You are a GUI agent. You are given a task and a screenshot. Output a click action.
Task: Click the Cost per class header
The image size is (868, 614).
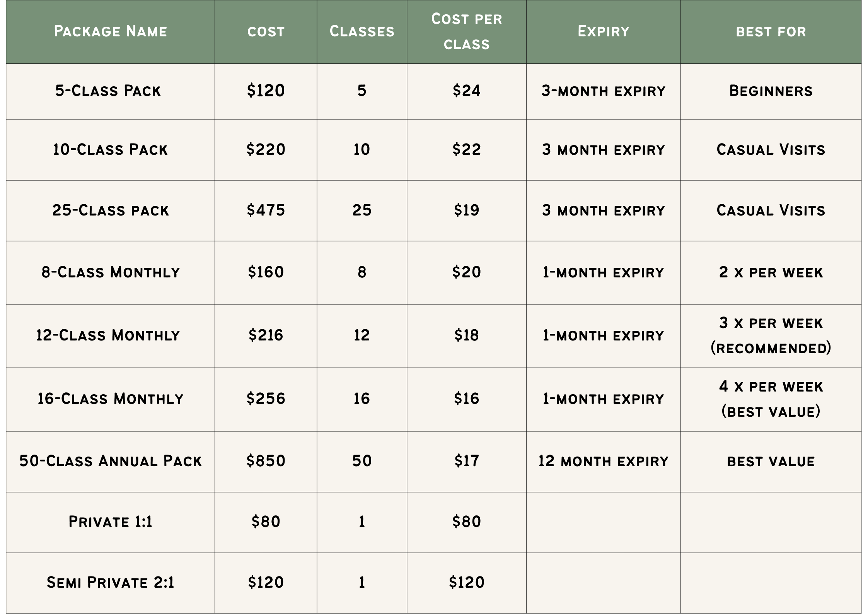pos(466,31)
